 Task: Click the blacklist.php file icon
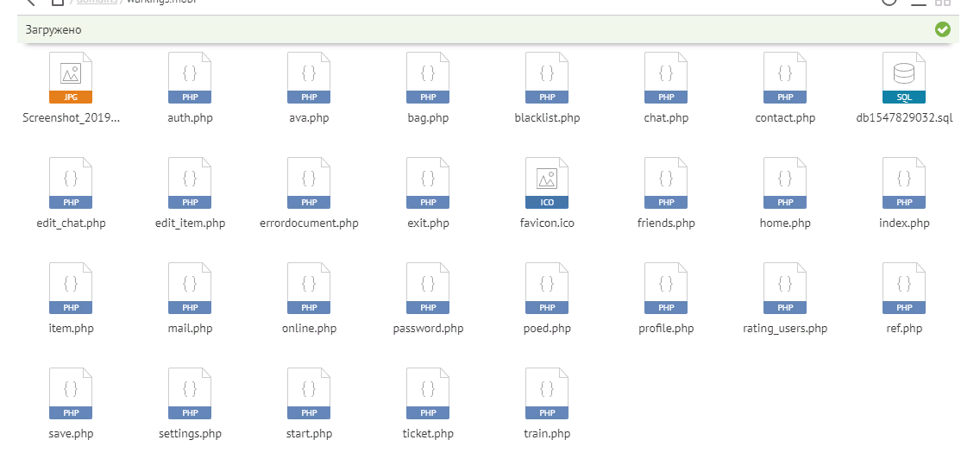click(x=547, y=79)
